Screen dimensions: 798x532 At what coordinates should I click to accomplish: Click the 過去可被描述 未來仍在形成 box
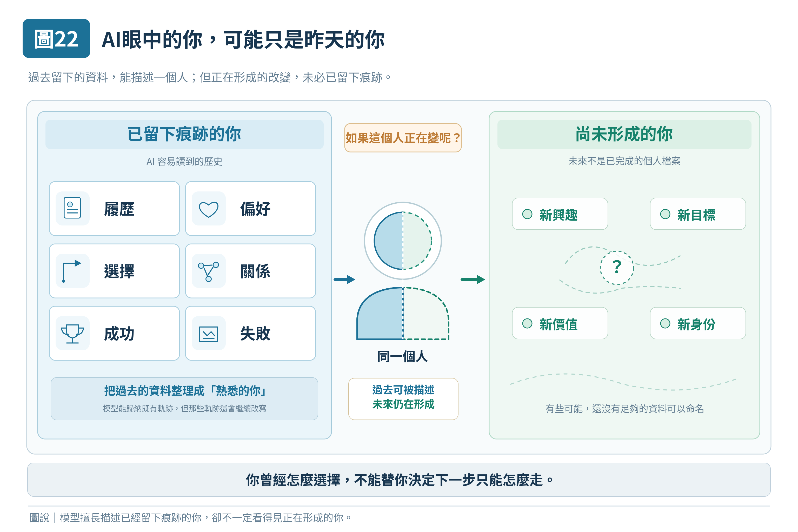403,399
